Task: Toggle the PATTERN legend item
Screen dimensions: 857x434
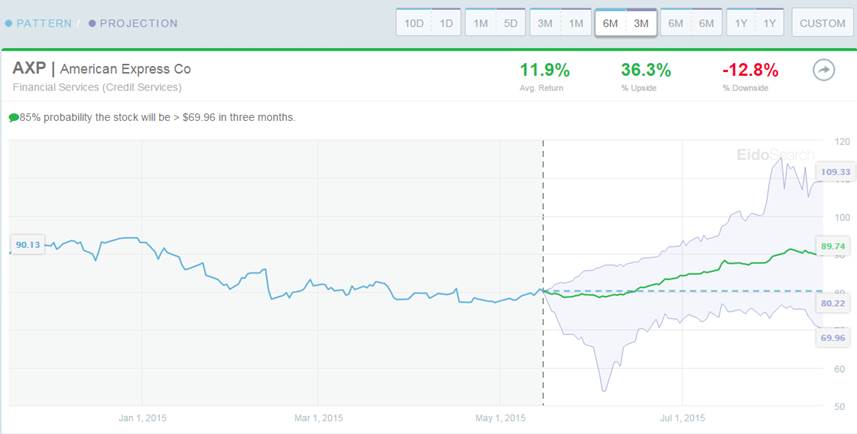Action: click(38, 24)
